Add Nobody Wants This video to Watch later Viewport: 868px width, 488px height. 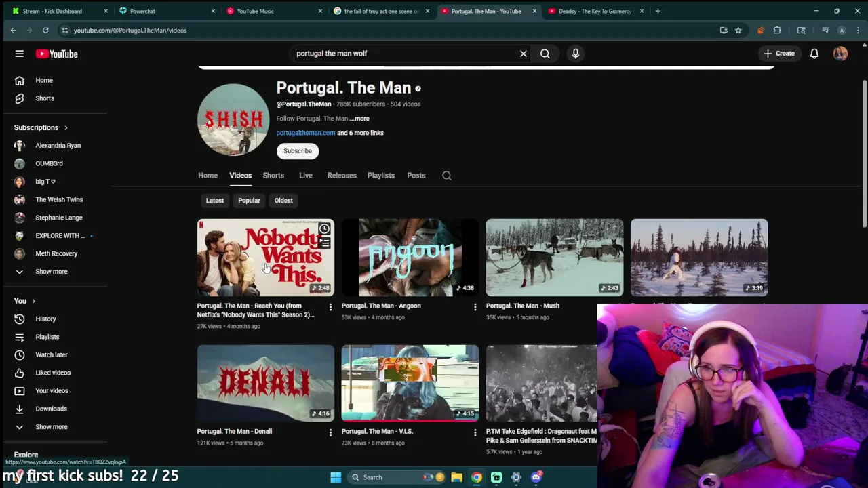[x=325, y=229]
